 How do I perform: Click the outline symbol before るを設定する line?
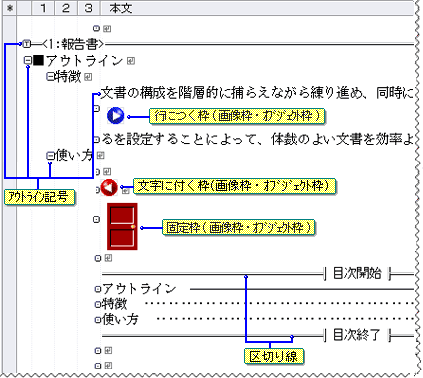[x=97, y=139]
